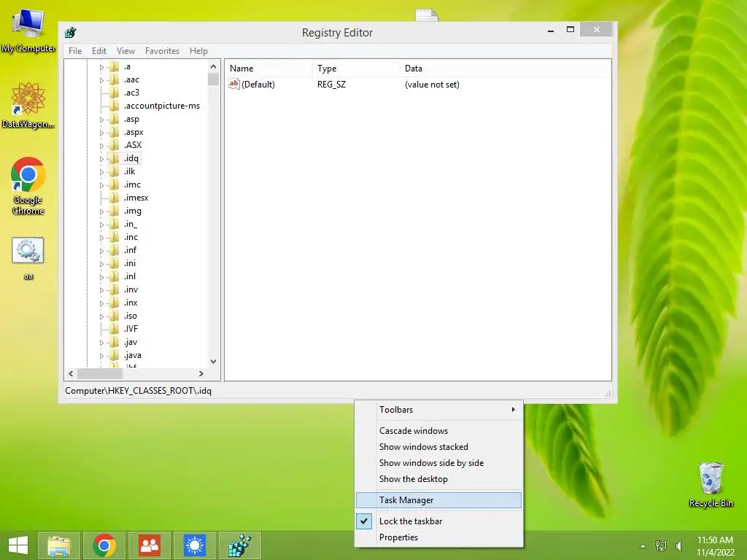Choose Show the desktop
This screenshot has height=560, width=747.
click(x=438, y=479)
